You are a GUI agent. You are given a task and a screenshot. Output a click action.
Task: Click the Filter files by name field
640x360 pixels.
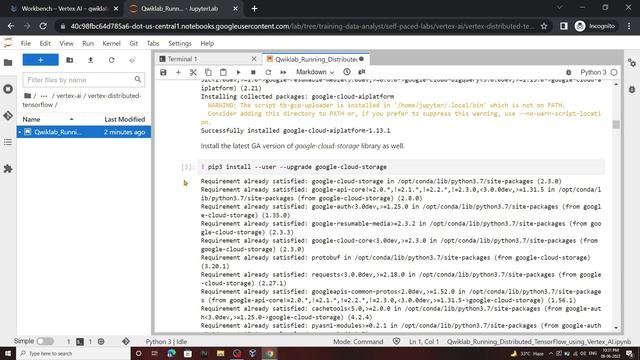[83, 80]
